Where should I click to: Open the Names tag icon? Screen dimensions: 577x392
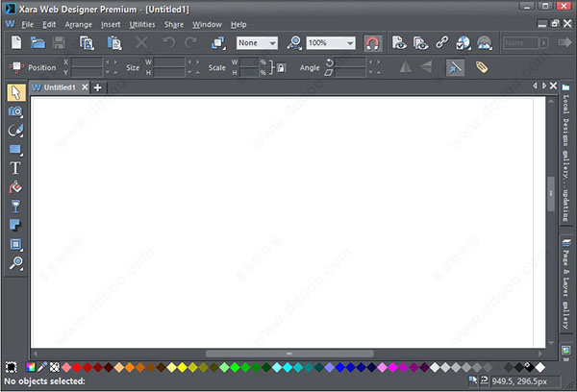pyautogui.click(x=482, y=67)
